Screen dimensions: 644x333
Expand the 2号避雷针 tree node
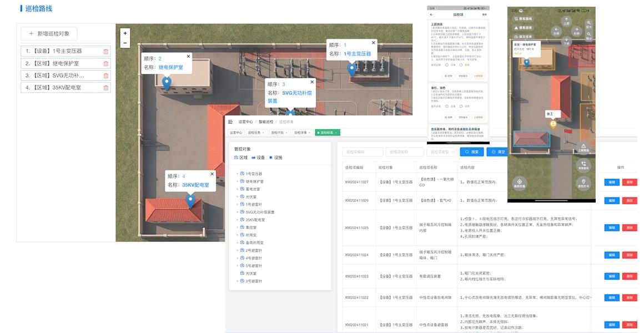click(238, 250)
